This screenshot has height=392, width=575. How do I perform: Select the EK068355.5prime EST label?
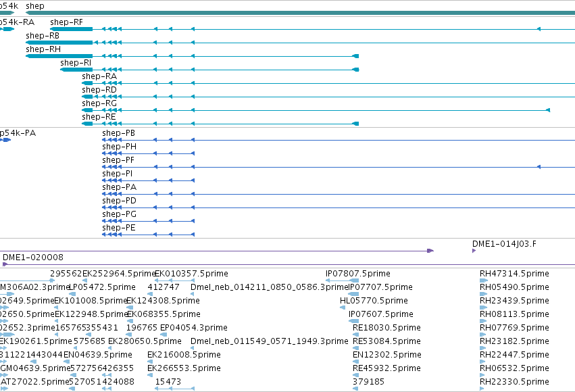164,315
